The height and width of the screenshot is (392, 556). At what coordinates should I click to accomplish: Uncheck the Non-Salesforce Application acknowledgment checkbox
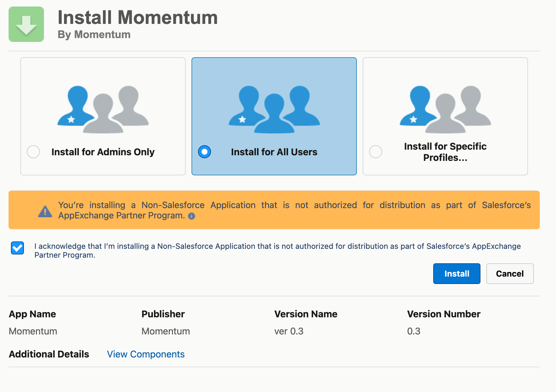pyautogui.click(x=17, y=248)
